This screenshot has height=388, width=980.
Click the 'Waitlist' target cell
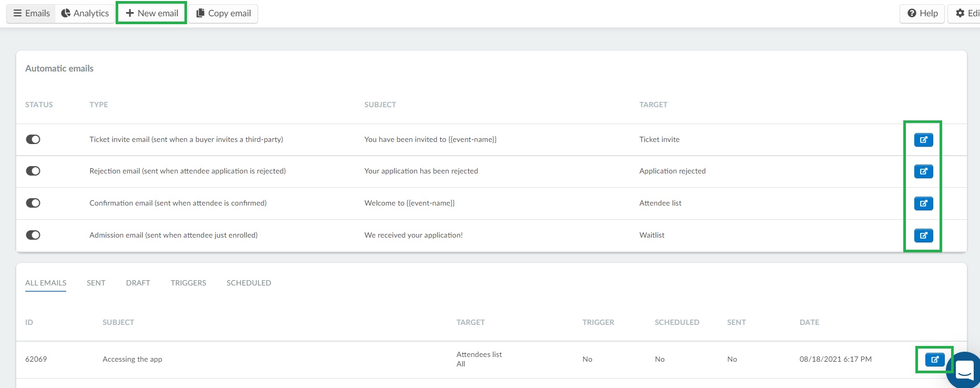tap(652, 235)
